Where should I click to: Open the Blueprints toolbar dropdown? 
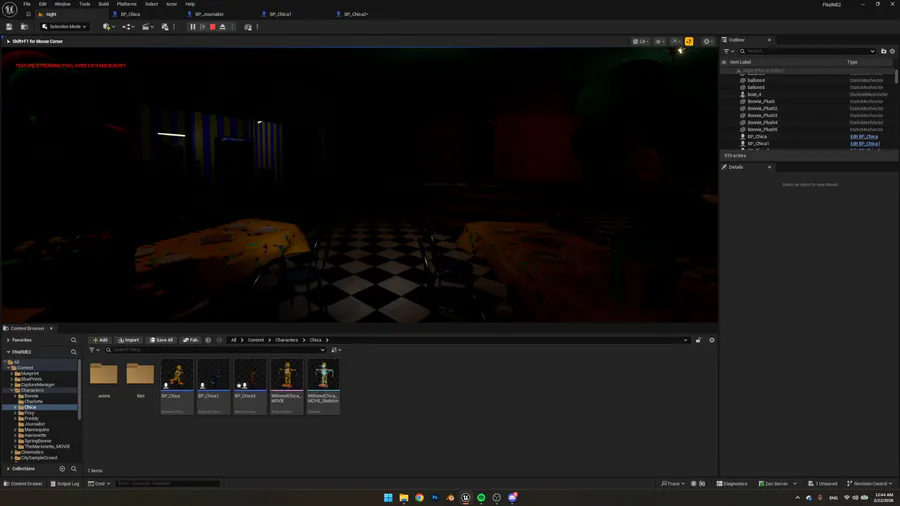128,26
